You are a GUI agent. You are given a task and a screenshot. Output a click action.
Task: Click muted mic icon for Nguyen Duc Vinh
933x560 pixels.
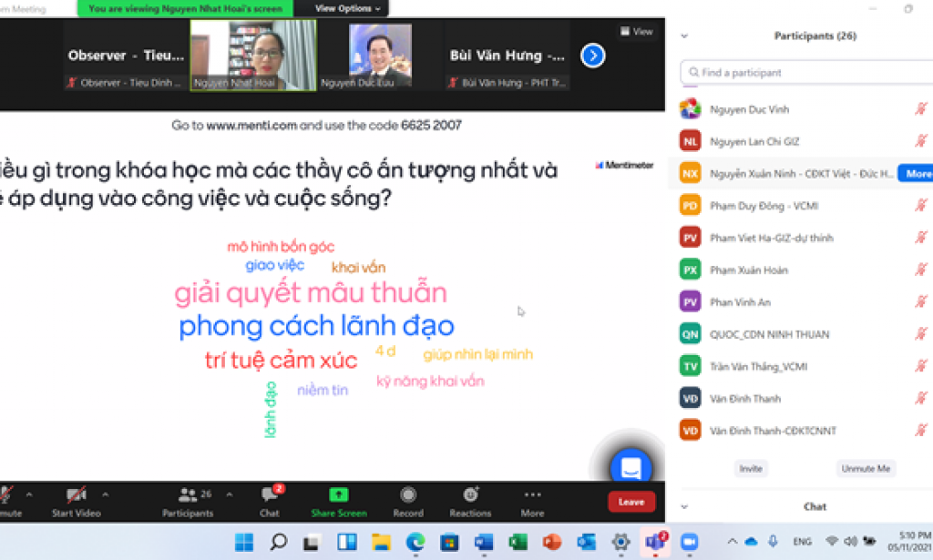point(920,109)
